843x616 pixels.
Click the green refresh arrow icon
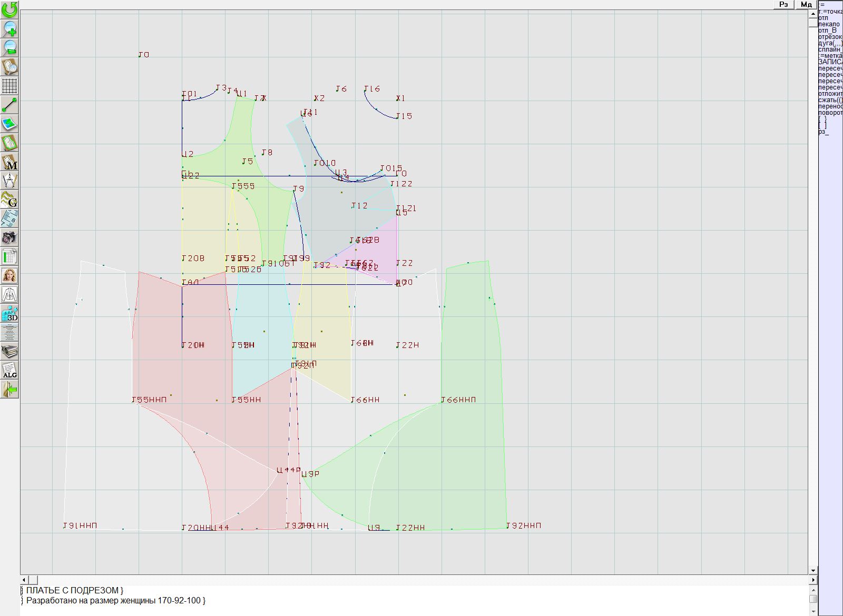[9, 9]
